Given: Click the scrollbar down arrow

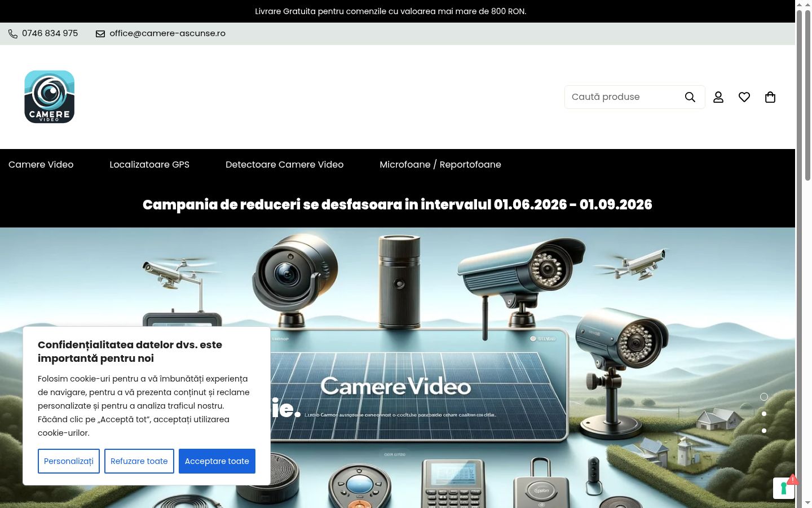Looking at the screenshot, I should 807,502.
